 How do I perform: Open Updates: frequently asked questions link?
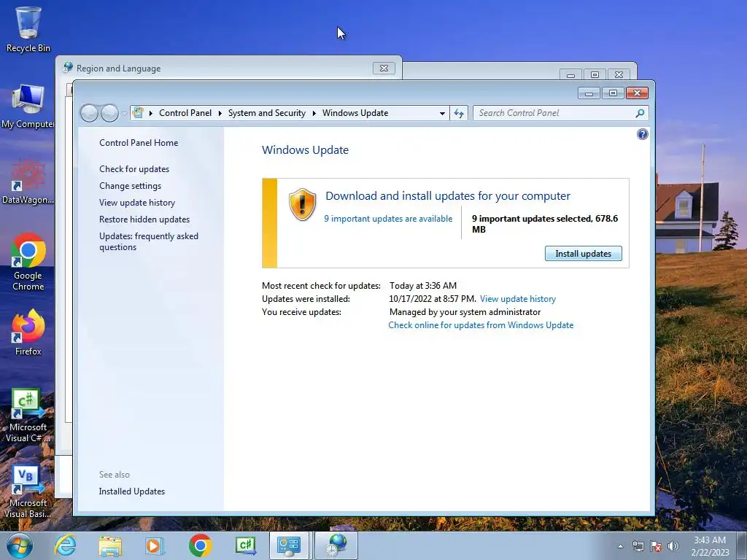149,241
